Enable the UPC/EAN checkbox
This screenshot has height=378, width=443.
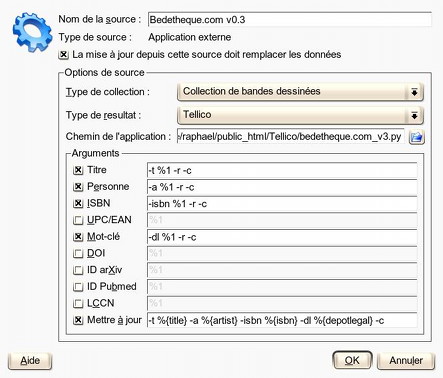[x=78, y=220]
